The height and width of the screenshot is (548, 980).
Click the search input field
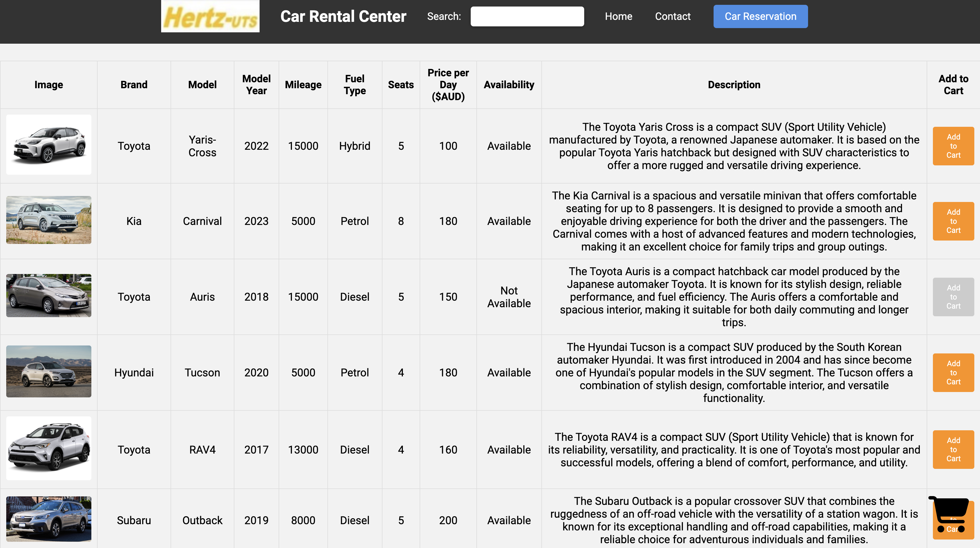[x=527, y=16]
